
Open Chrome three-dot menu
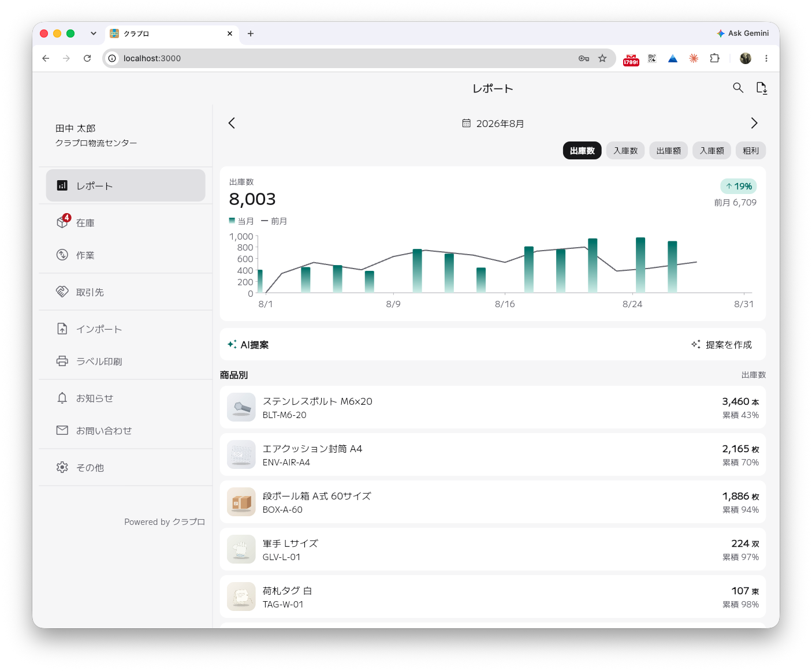pos(766,58)
